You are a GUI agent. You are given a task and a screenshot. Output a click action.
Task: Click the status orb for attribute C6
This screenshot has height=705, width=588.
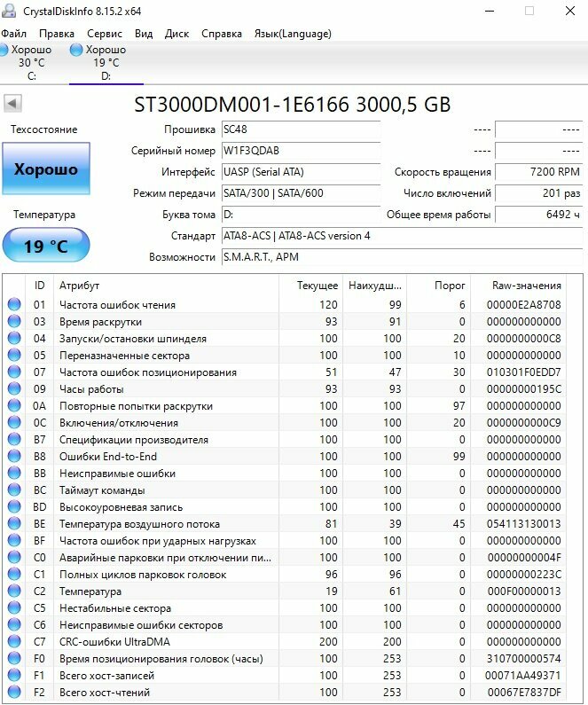click(14, 625)
